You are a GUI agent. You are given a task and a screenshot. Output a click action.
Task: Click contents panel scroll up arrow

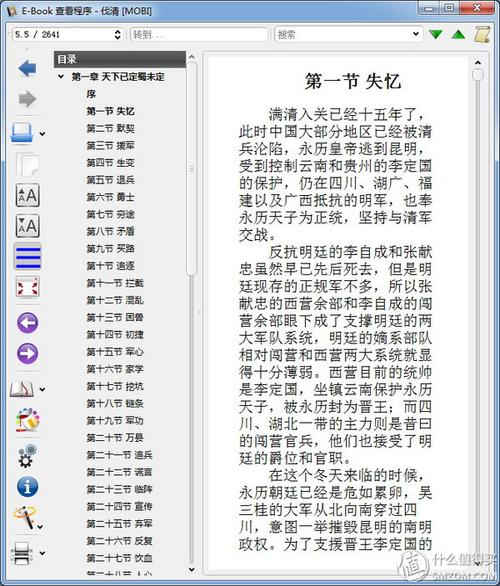click(192, 57)
